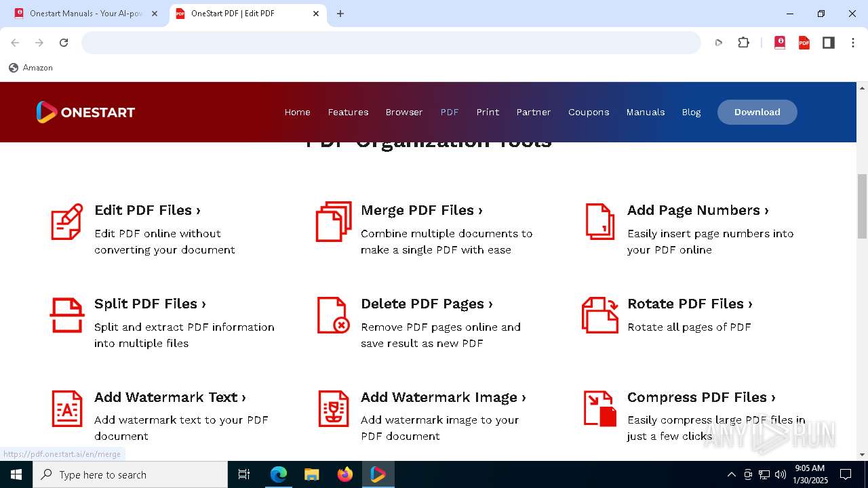Reload the current page
This screenshot has width=868, height=488.
click(64, 43)
